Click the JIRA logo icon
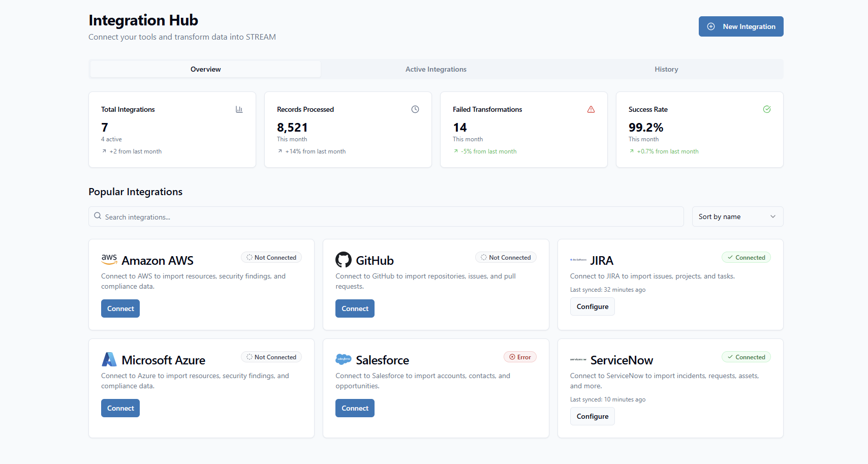 click(x=578, y=260)
